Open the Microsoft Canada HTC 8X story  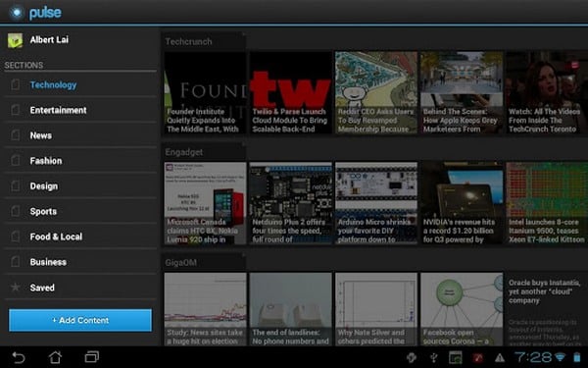(205, 203)
